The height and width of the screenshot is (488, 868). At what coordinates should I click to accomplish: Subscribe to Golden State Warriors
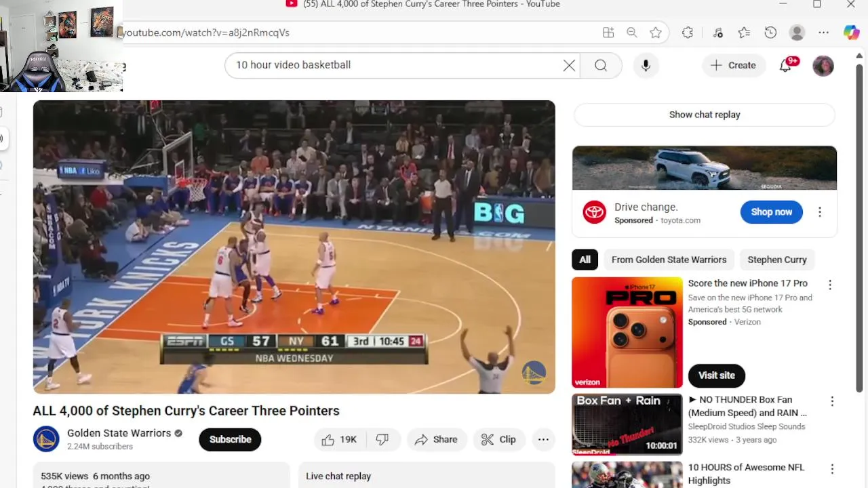pos(230,439)
